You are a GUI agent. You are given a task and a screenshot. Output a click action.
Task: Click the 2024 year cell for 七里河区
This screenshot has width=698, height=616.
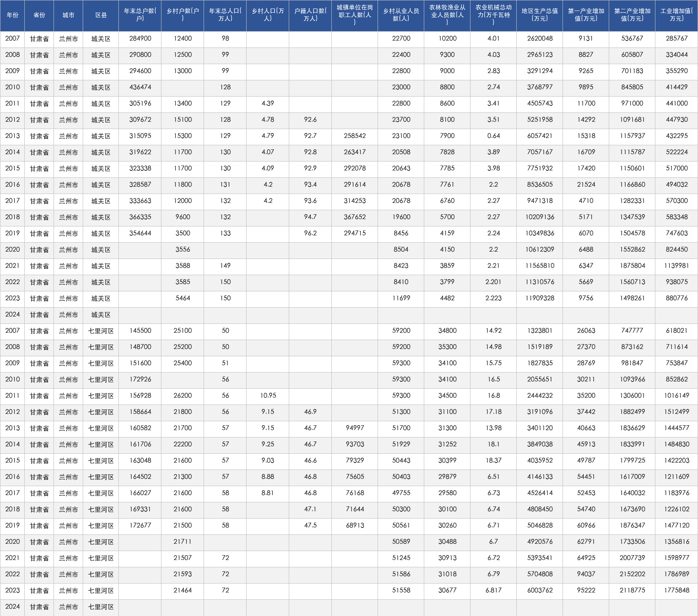[x=13, y=607]
